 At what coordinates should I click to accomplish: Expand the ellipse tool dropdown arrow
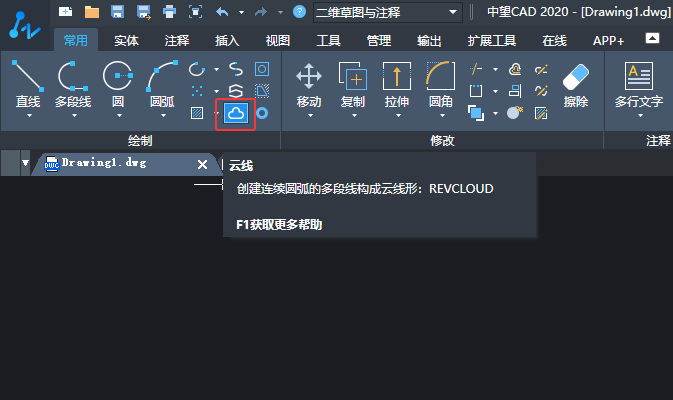coord(216,69)
